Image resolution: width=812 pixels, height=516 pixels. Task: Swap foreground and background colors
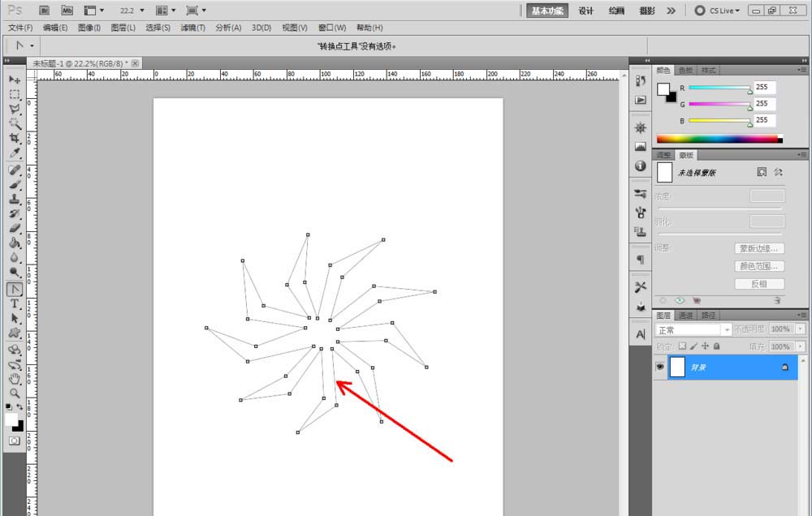19,407
